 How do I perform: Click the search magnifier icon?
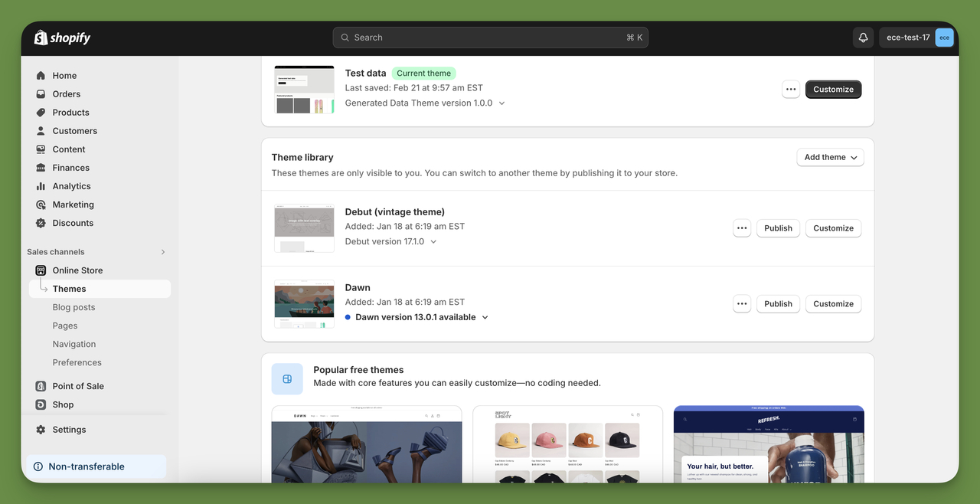tap(345, 38)
